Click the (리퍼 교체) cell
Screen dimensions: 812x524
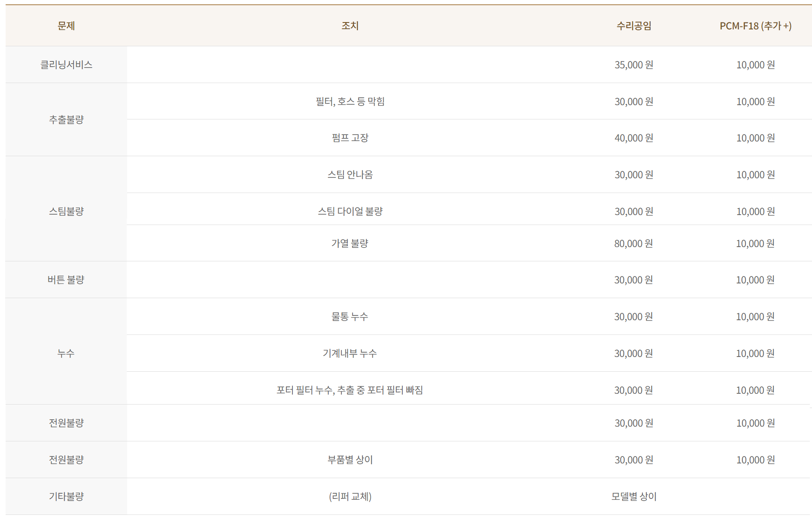(x=350, y=497)
